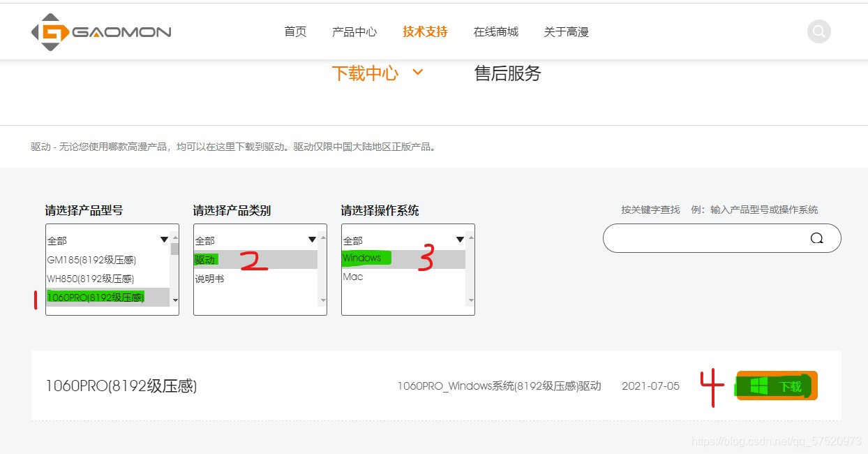Click result title 1060PRO(8192级压感)
This screenshot has width=868, height=454.
pyautogui.click(x=121, y=386)
